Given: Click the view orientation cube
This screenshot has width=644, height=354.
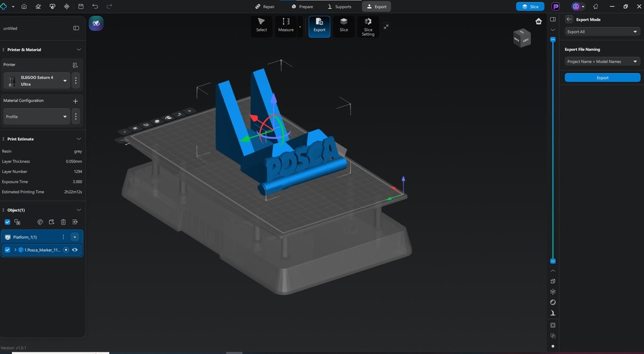Looking at the screenshot, I should (522, 38).
